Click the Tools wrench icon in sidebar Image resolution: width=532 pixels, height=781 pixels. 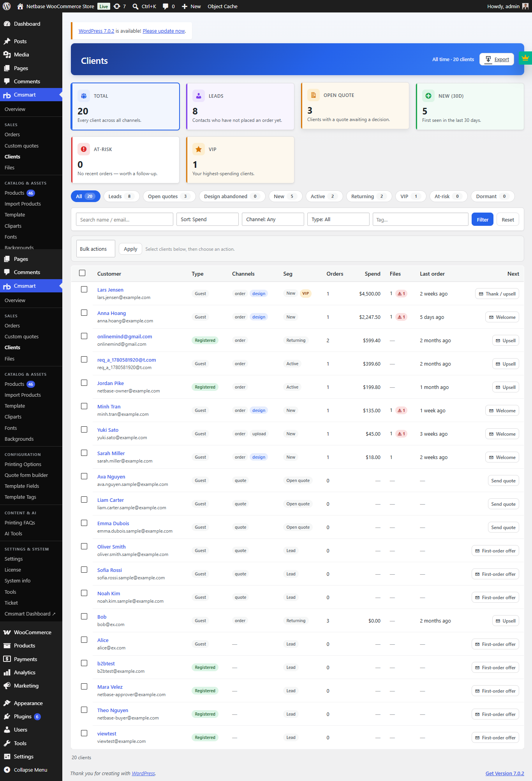coord(7,743)
